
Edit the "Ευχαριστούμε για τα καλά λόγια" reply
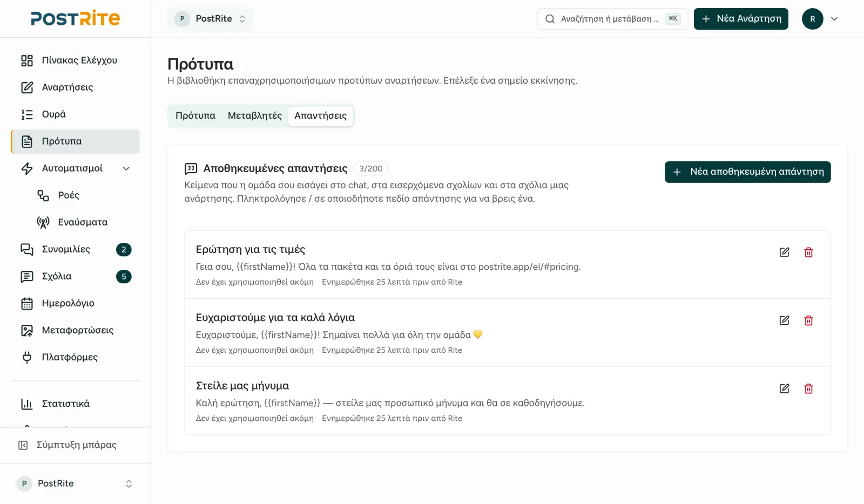pos(784,321)
